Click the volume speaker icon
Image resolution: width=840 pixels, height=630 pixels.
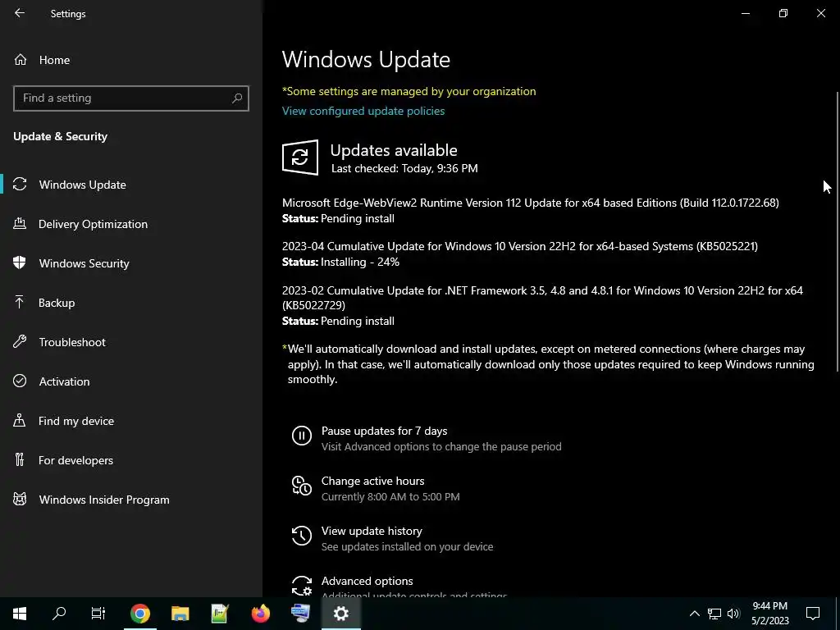coord(733,614)
